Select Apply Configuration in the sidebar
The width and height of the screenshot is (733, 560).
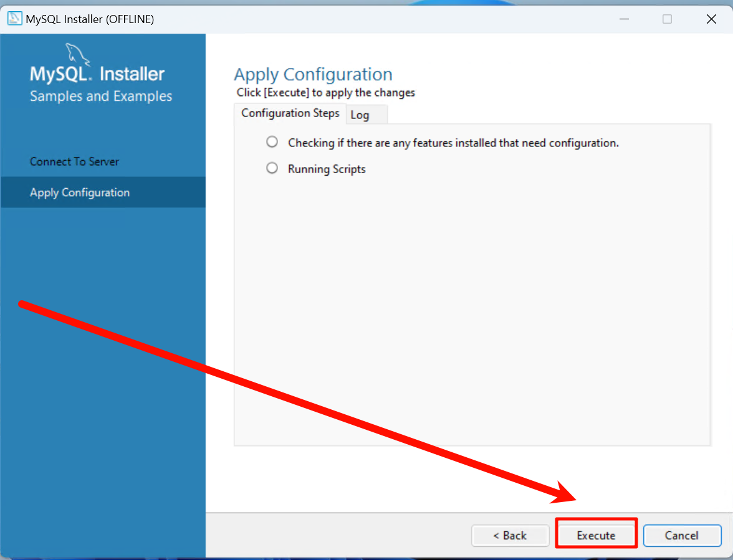[x=103, y=192]
